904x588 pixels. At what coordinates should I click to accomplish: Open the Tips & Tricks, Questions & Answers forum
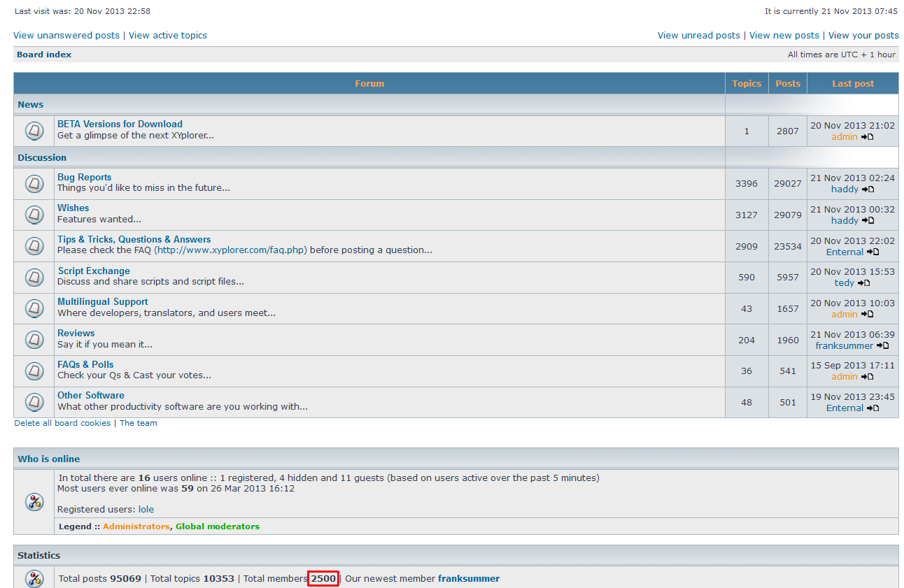(x=134, y=239)
